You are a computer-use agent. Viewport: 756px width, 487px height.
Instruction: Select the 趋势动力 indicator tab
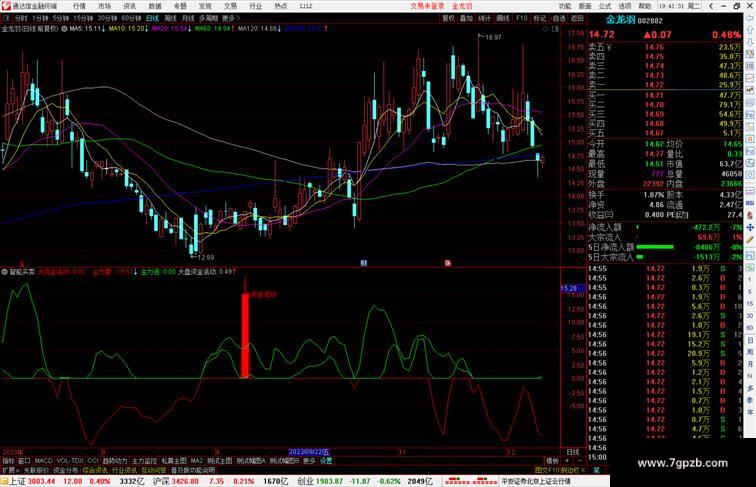pos(115,461)
